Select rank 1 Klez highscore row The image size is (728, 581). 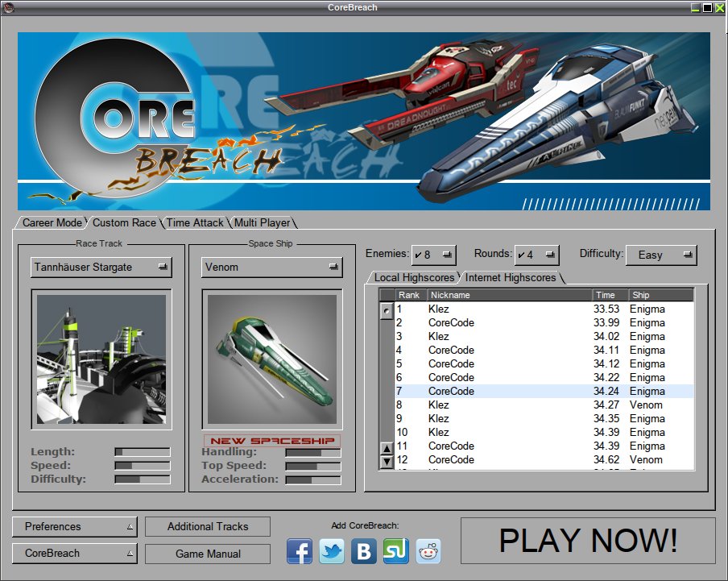pyautogui.click(x=544, y=309)
